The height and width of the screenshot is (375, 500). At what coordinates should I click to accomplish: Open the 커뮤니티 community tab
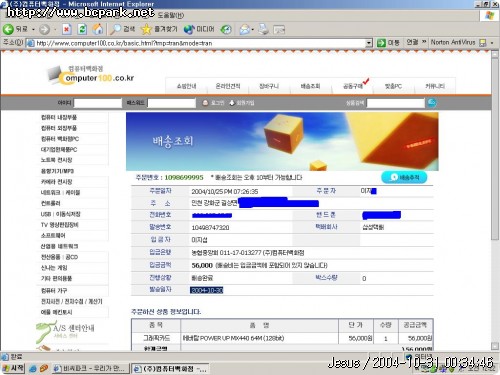coord(435,86)
